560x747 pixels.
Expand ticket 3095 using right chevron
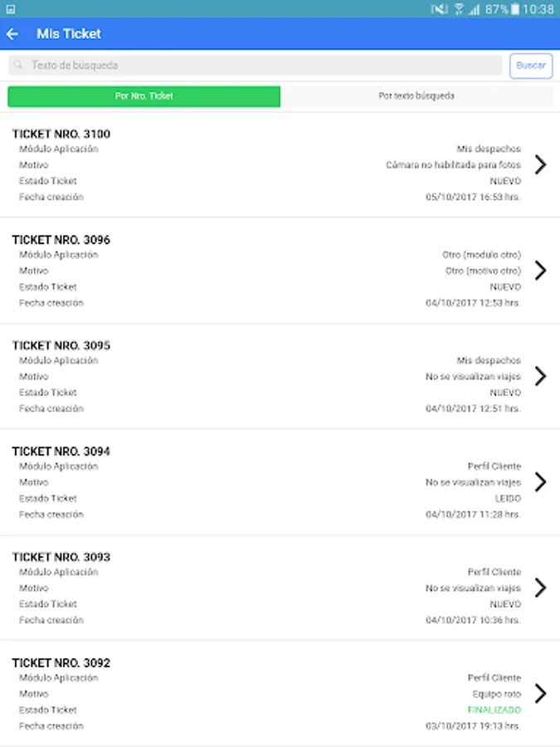click(x=540, y=376)
